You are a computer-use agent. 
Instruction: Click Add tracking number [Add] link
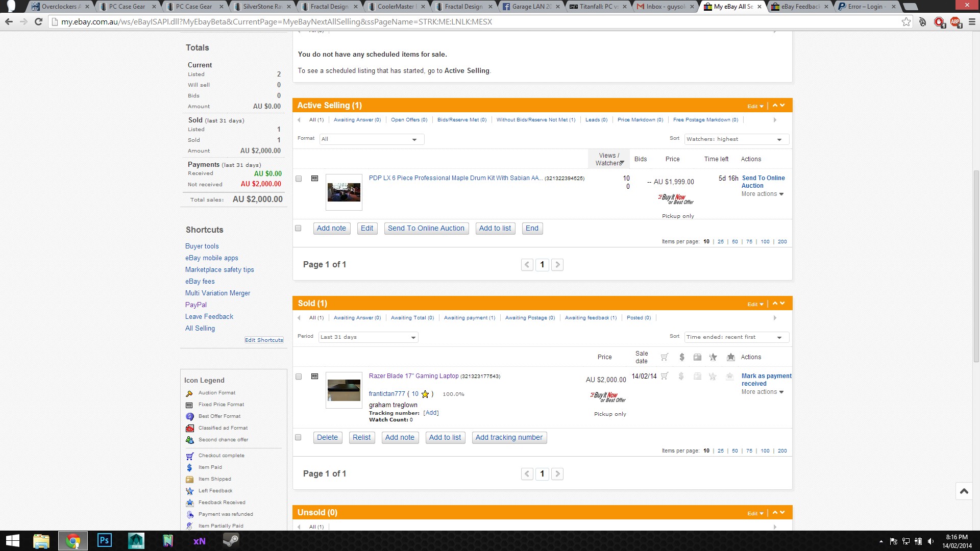(431, 413)
